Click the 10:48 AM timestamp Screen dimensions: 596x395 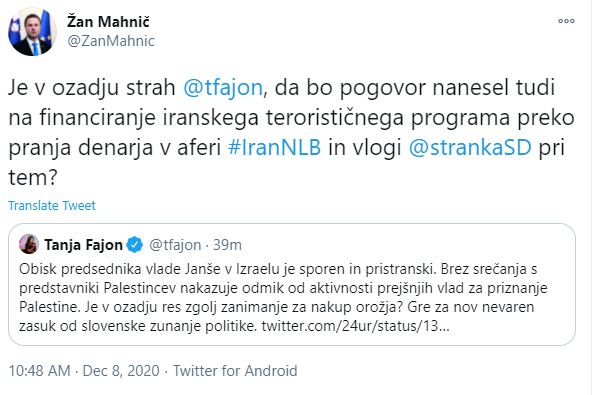pyautogui.click(x=40, y=371)
